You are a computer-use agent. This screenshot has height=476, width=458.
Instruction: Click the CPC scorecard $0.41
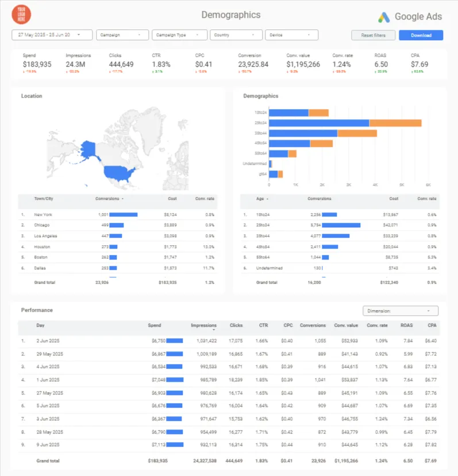[203, 64]
